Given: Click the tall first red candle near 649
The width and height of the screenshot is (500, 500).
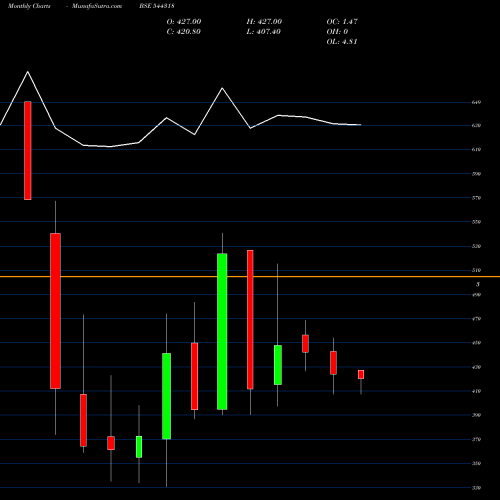Looking at the screenshot, I should click(28, 151).
